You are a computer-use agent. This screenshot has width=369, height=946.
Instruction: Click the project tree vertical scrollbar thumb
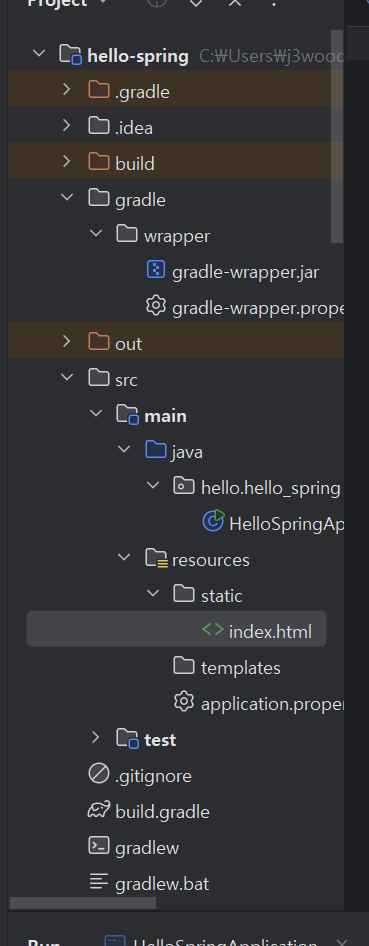point(337,136)
